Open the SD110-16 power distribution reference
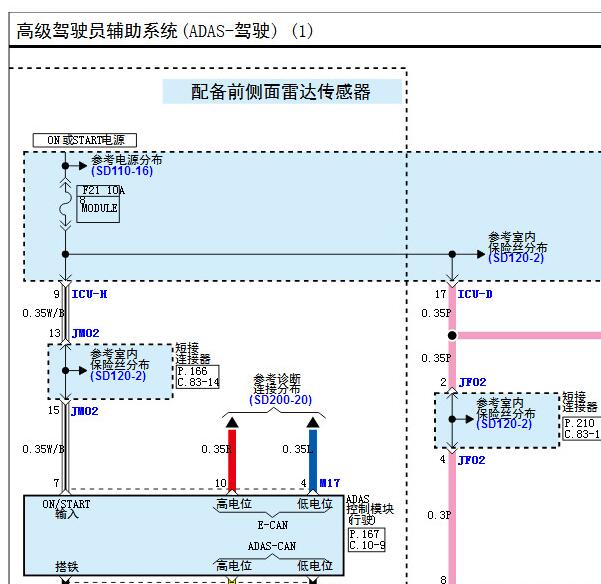Image resolution: width=601 pixels, height=584 pixels. point(122,171)
